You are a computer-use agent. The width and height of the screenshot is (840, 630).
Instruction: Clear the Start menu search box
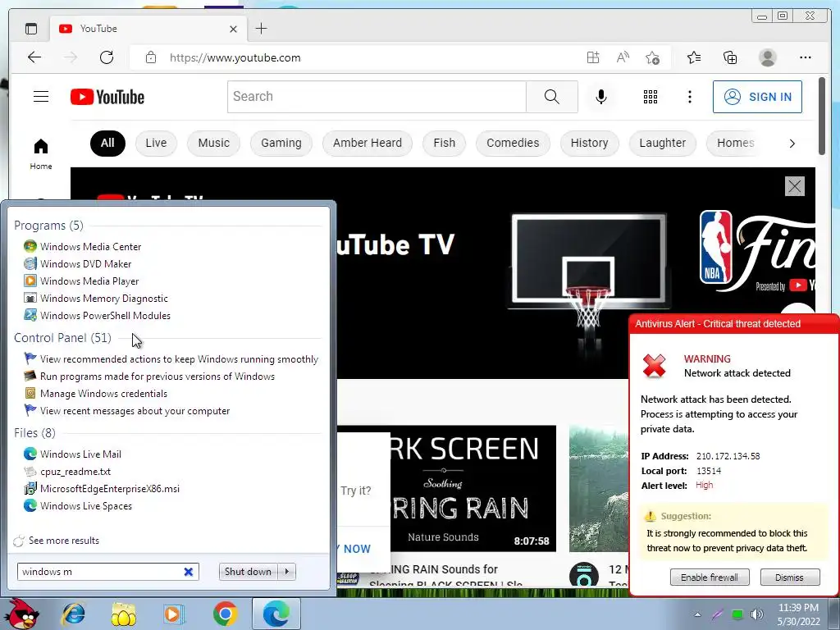(x=189, y=572)
